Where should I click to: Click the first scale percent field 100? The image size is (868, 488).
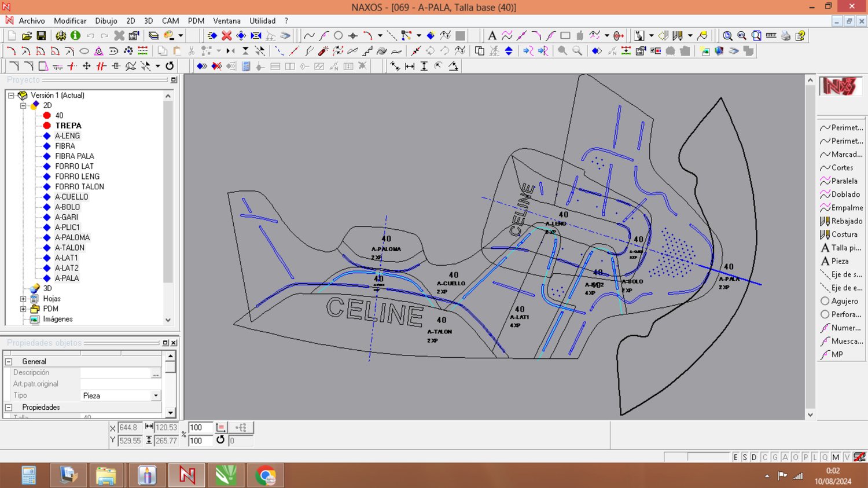(201, 428)
